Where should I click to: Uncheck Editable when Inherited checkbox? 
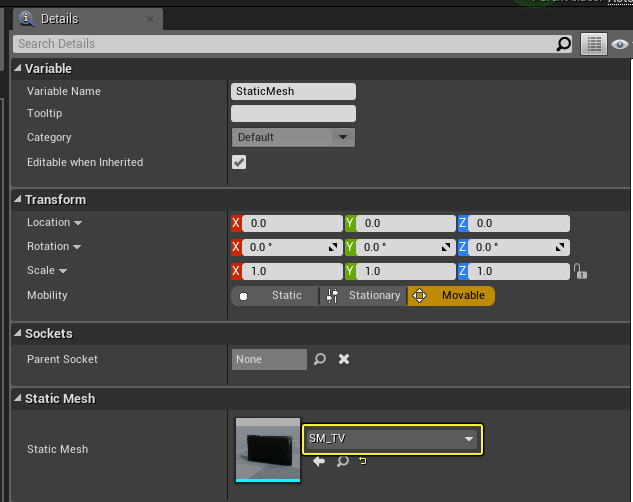(239, 162)
